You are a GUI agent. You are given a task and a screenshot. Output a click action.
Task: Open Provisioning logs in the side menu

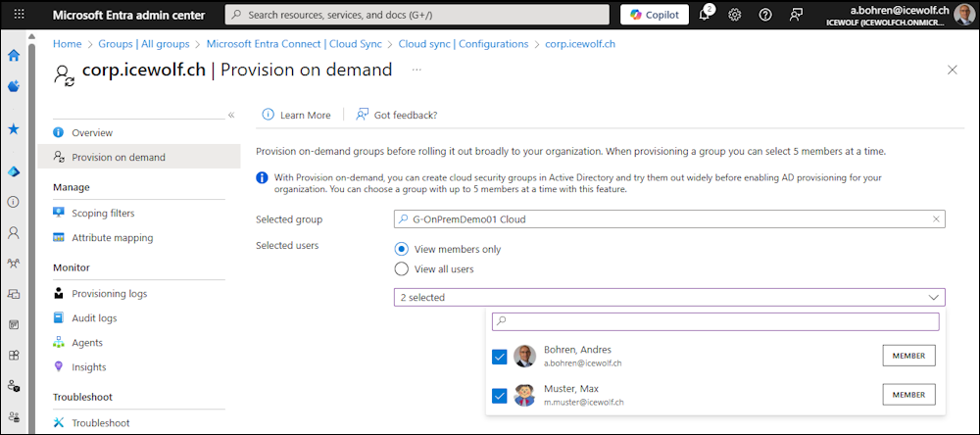[x=109, y=293]
